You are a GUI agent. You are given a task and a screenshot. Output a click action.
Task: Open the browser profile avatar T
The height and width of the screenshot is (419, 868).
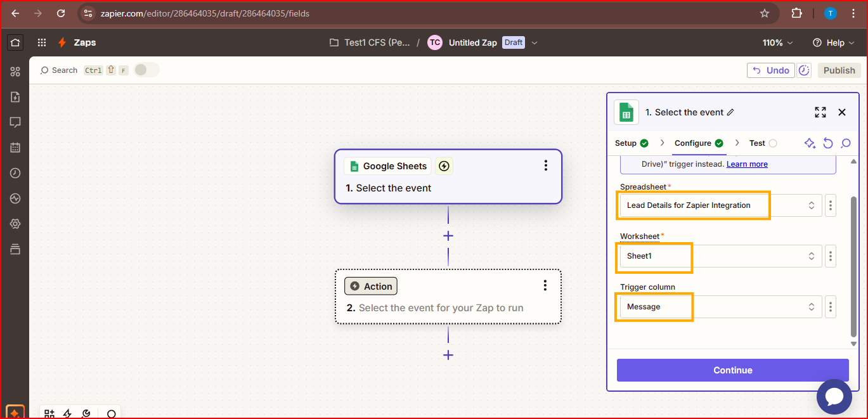tap(831, 13)
